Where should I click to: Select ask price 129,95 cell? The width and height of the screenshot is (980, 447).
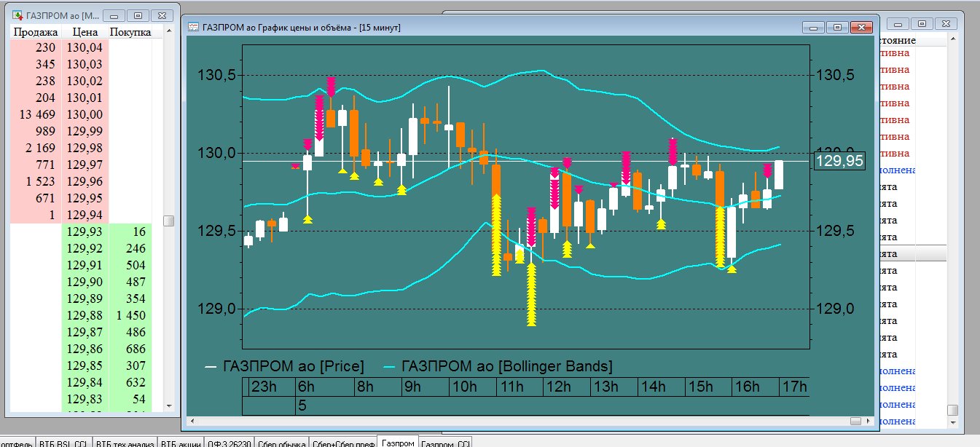point(86,198)
